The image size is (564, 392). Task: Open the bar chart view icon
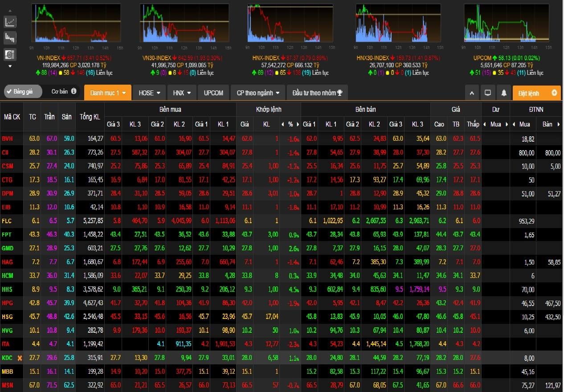tap(10, 37)
